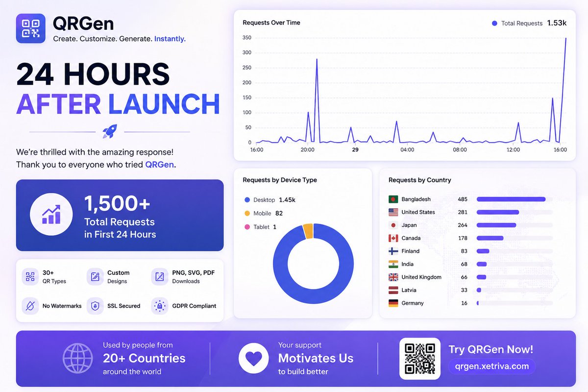This screenshot has height=392, width=588.
Task: Click the Canada progress bar
Action: [x=490, y=238]
